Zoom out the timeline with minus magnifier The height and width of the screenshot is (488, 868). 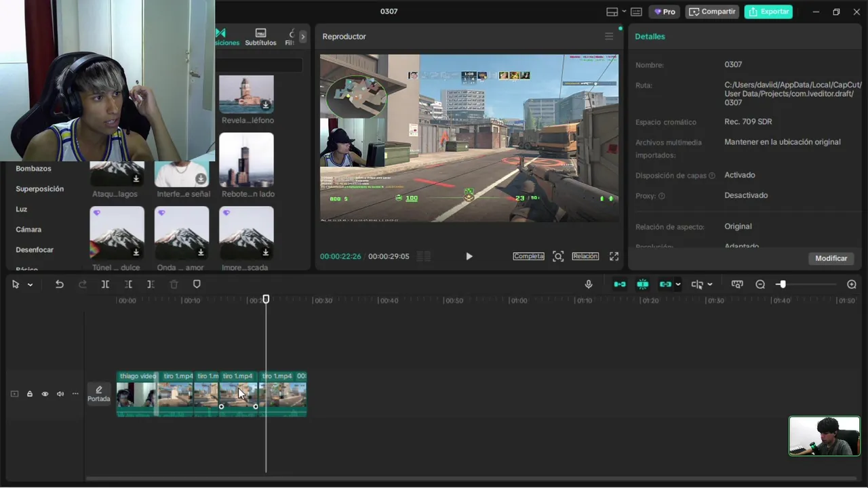tap(760, 285)
